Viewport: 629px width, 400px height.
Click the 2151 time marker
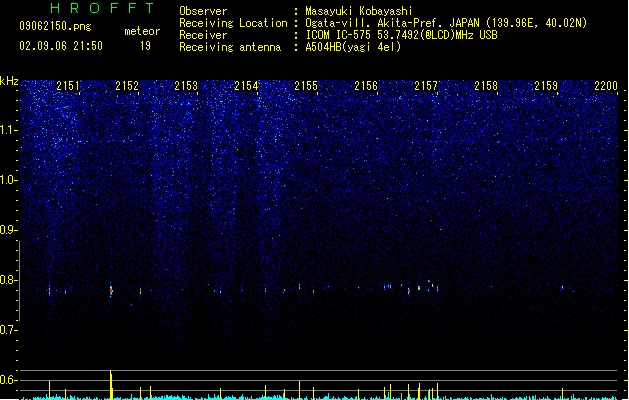tap(68, 86)
